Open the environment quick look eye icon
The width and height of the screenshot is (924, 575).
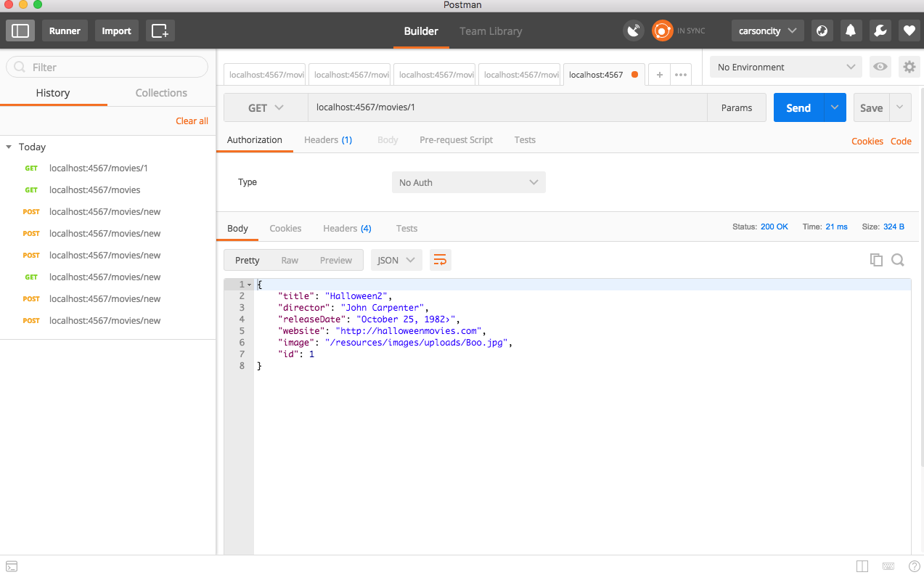(880, 67)
